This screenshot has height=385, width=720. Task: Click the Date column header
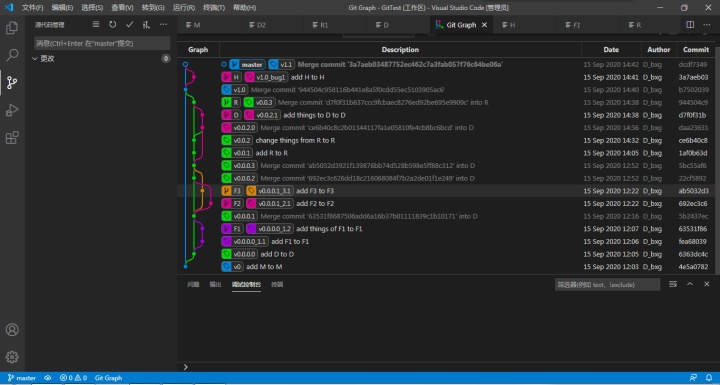pyautogui.click(x=611, y=50)
